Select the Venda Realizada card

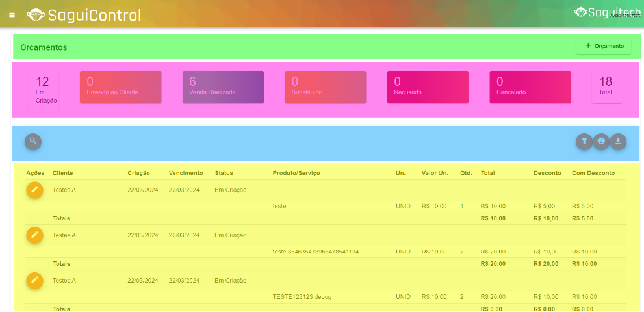coord(223,87)
